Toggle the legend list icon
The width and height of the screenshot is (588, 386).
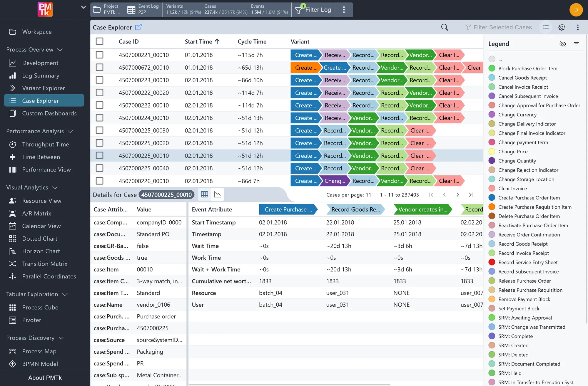546,27
